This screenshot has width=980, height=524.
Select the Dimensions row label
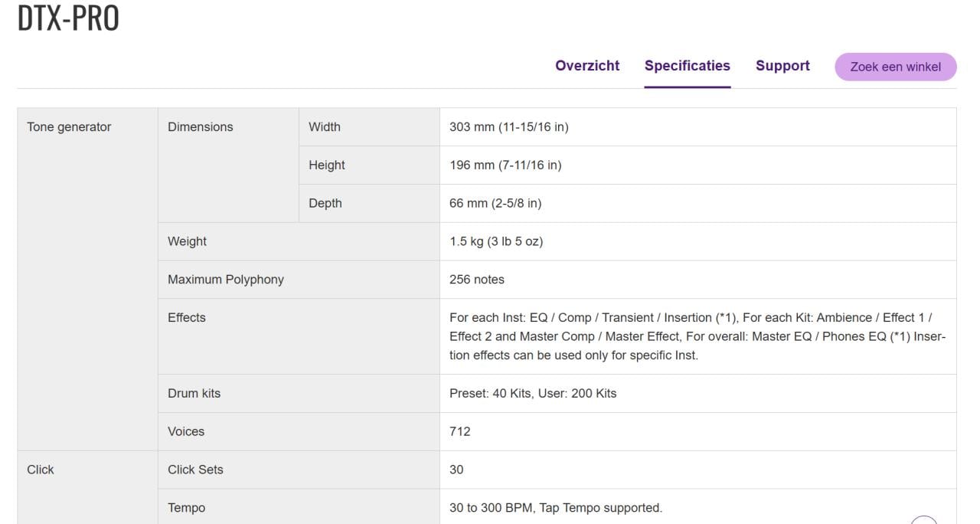(x=201, y=127)
